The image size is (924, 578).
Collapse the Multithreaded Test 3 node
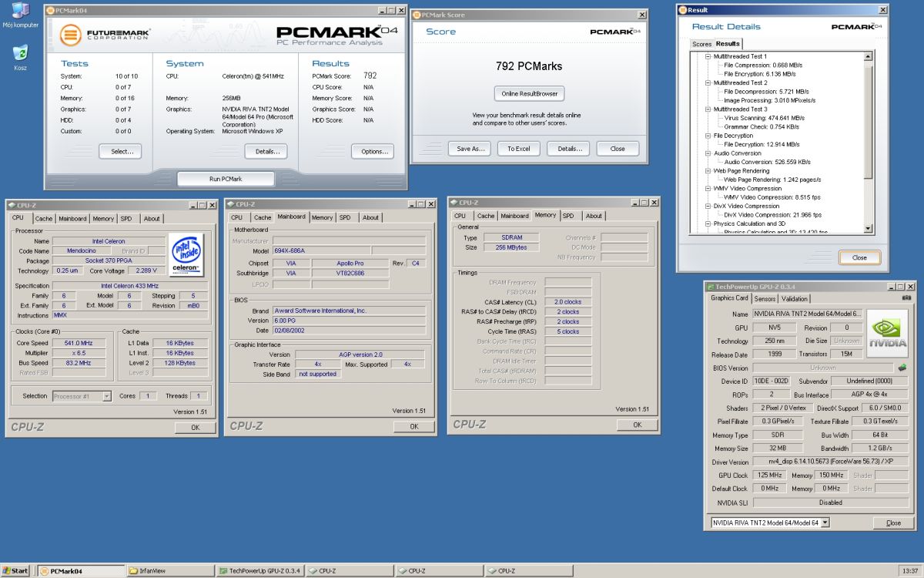pyautogui.click(x=708, y=109)
